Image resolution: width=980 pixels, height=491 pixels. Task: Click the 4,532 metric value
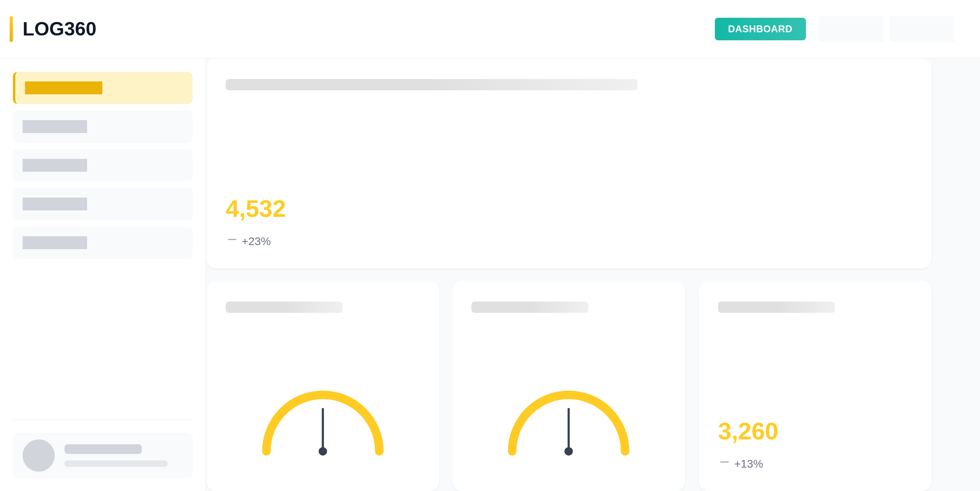255,209
